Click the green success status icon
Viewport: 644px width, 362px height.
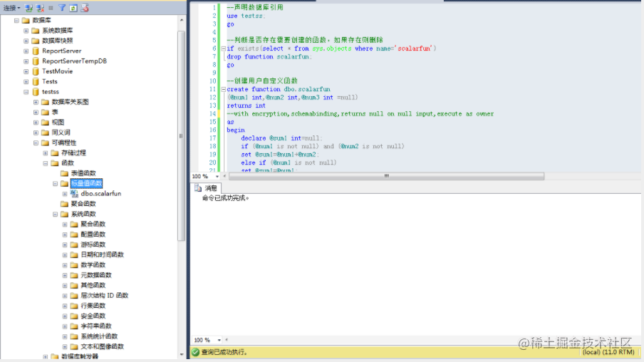click(x=195, y=352)
